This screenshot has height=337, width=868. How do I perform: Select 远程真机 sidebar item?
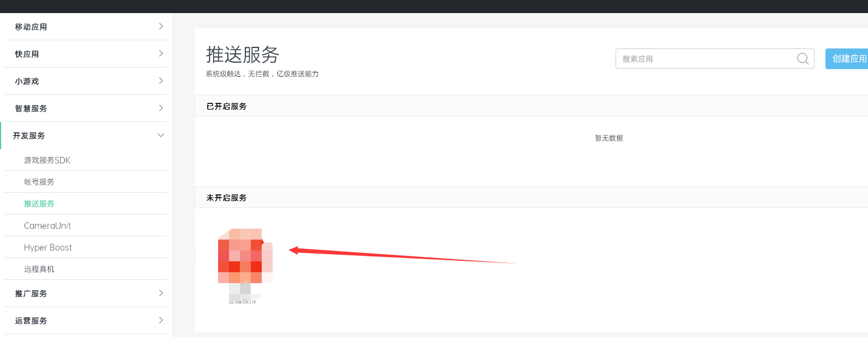coord(39,269)
